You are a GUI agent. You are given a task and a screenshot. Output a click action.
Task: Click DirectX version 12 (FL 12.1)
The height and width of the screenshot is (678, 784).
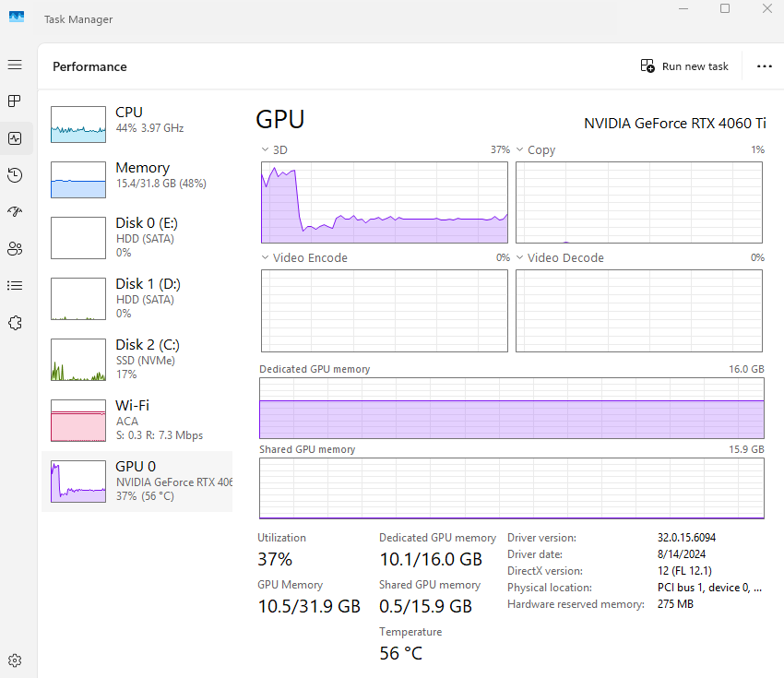684,570
